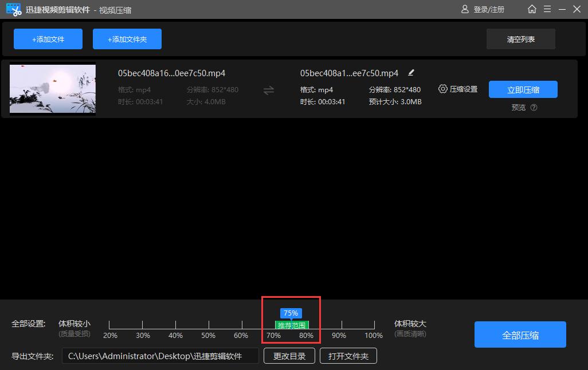
Task: Click the 登录/注册 login link
Action: coord(489,10)
